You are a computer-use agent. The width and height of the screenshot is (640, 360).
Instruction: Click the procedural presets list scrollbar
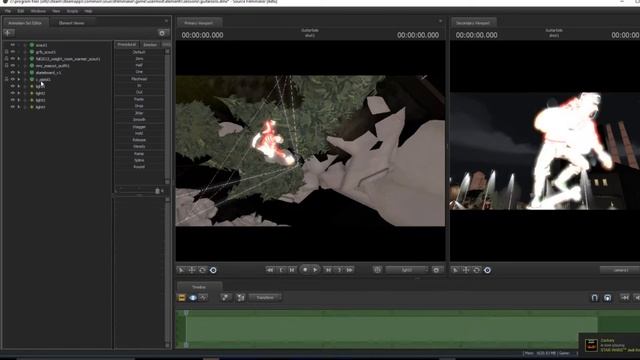[167, 116]
